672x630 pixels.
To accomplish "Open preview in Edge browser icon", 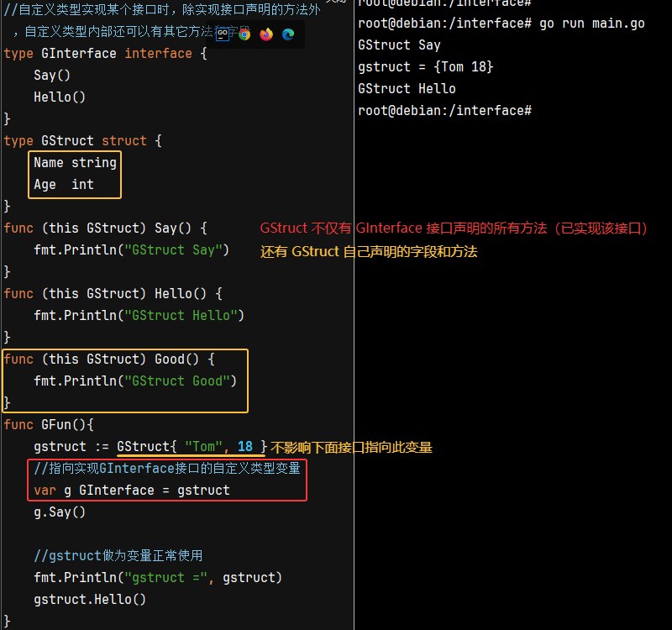I will click(288, 34).
